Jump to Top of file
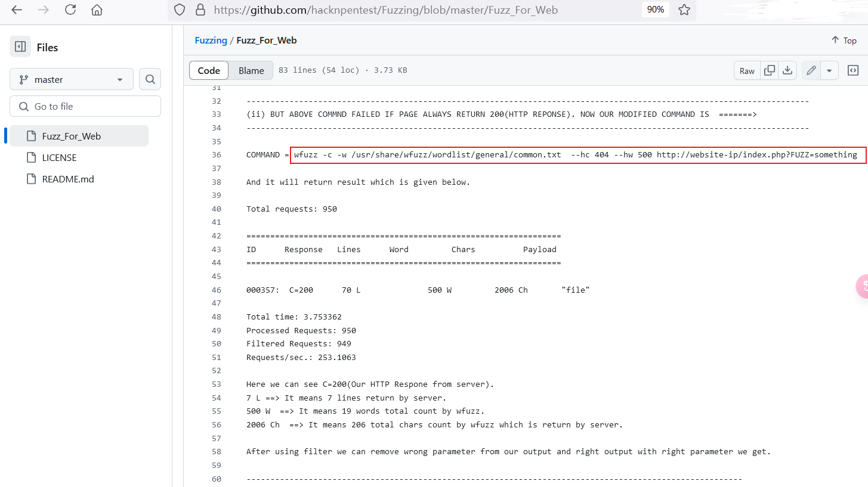 click(x=844, y=40)
